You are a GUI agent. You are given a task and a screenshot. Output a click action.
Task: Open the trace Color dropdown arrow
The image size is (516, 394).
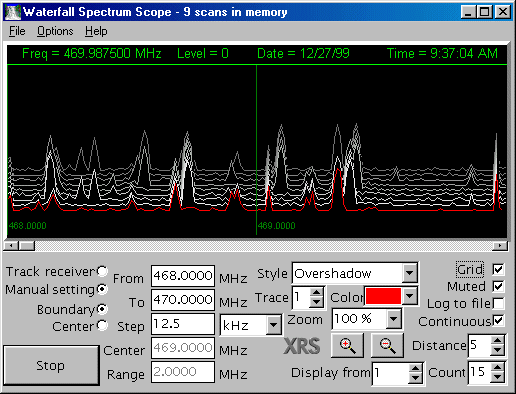click(410, 296)
